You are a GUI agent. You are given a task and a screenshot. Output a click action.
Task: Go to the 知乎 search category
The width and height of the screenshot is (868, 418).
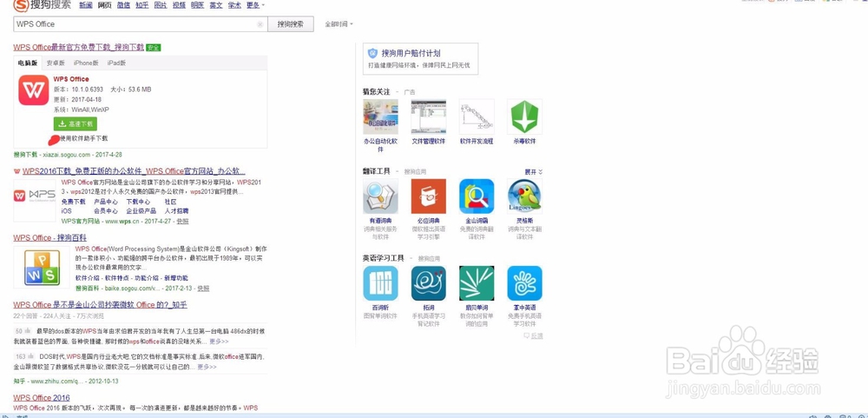(x=142, y=5)
